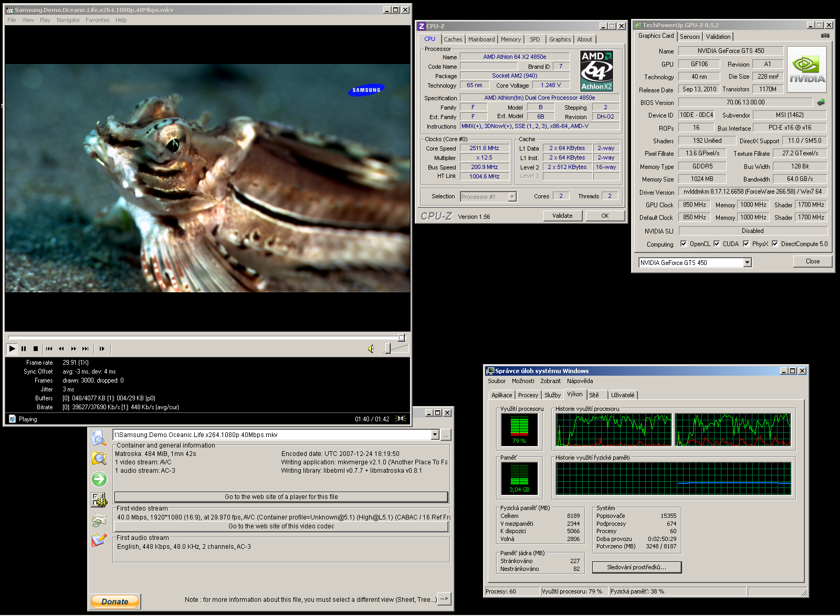
Task: Click the GPU-Z title bar icon
Action: click(x=638, y=25)
